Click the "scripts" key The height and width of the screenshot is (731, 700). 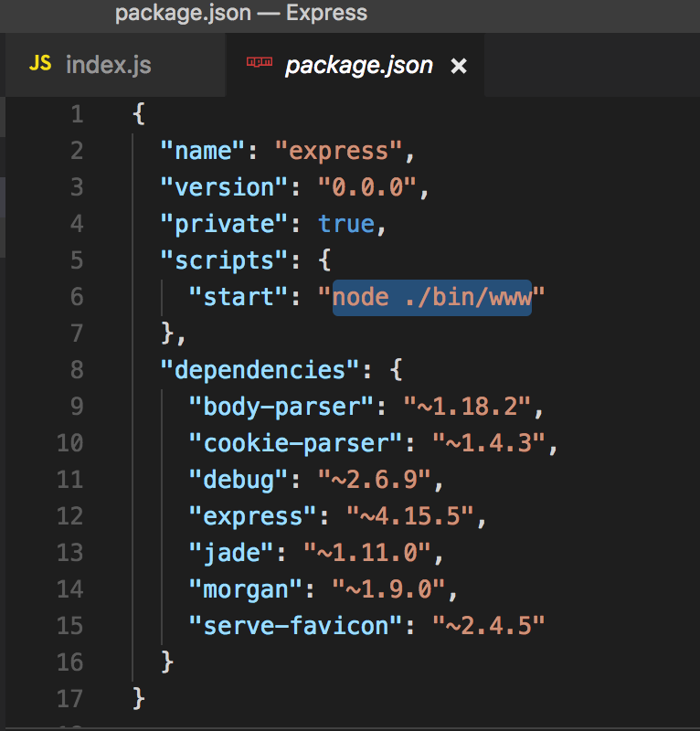[224, 260]
